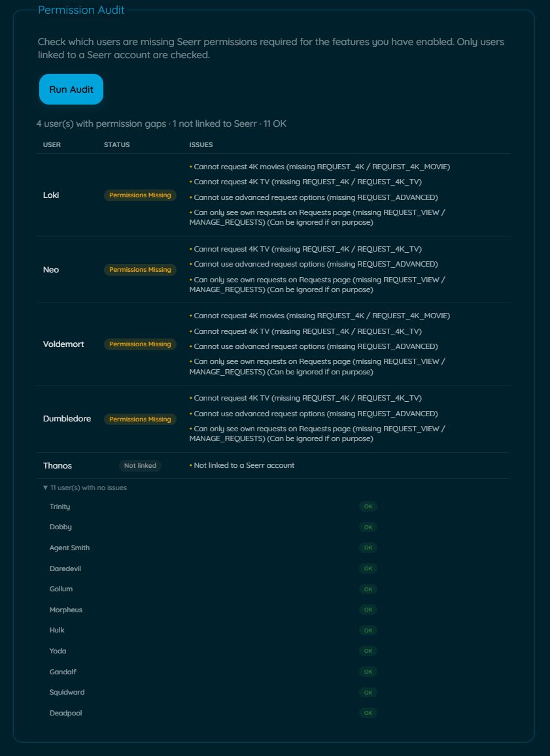Click Neo's Cannot request 4K TV issue
550x756 pixels.
tap(305, 249)
